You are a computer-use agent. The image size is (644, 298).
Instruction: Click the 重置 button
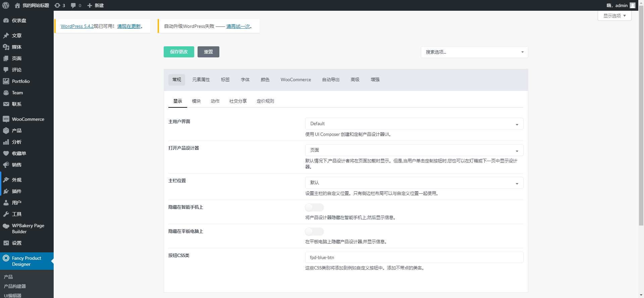[208, 52]
